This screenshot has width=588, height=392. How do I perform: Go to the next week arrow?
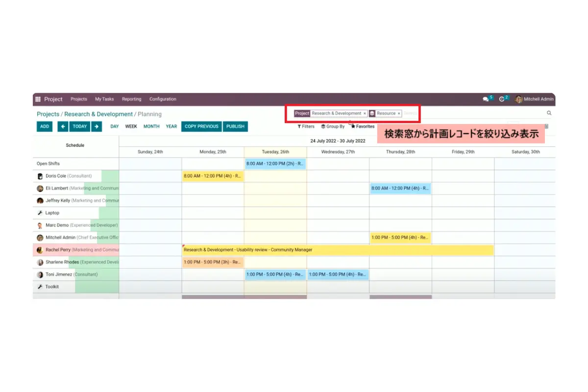coord(97,126)
